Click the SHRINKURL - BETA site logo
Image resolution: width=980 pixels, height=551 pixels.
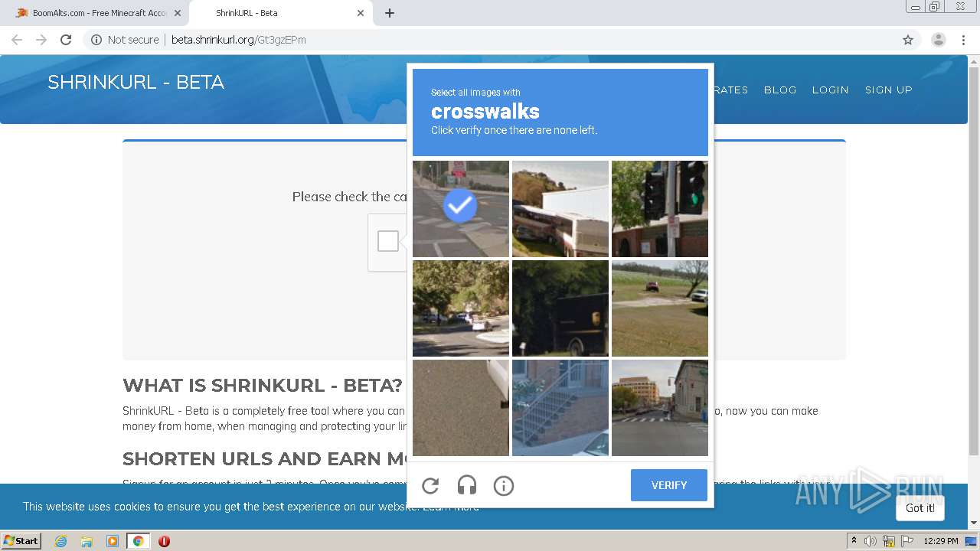click(136, 83)
